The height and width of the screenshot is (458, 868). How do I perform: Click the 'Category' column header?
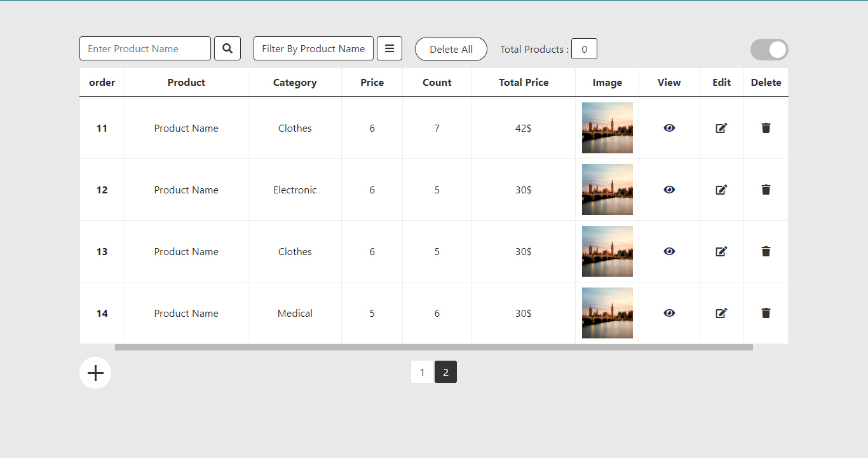click(x=295, y=82)
